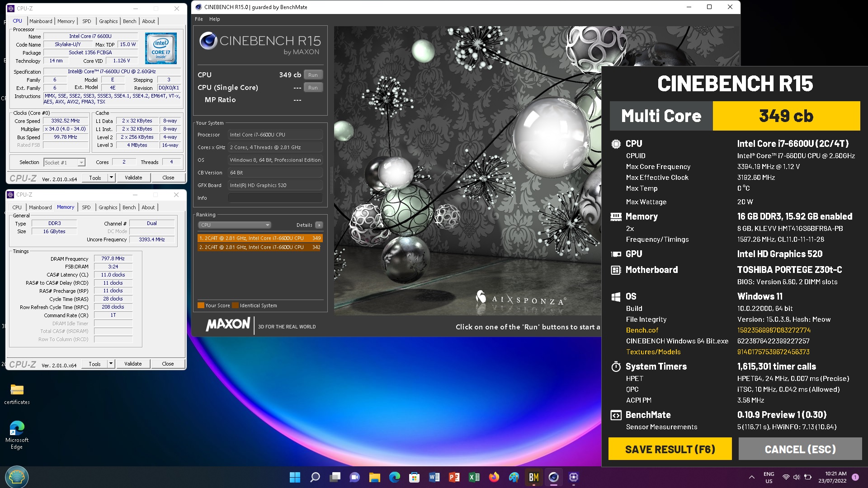Open About tab in top CPU-Z

coord(149,21)
